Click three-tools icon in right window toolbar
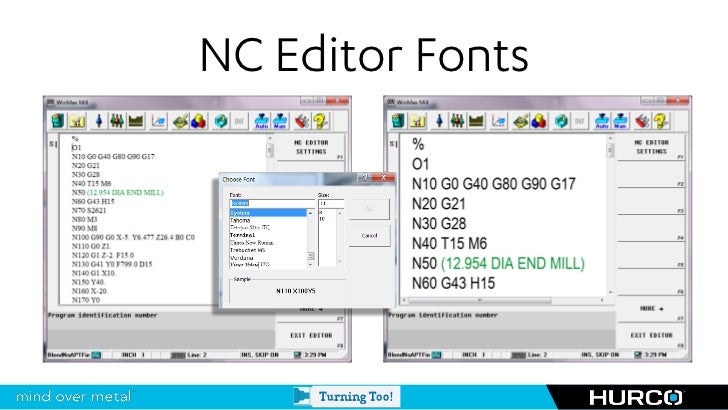Image resolution: width=728 pixels, height=410 pixels. click(x=457, y=121)
